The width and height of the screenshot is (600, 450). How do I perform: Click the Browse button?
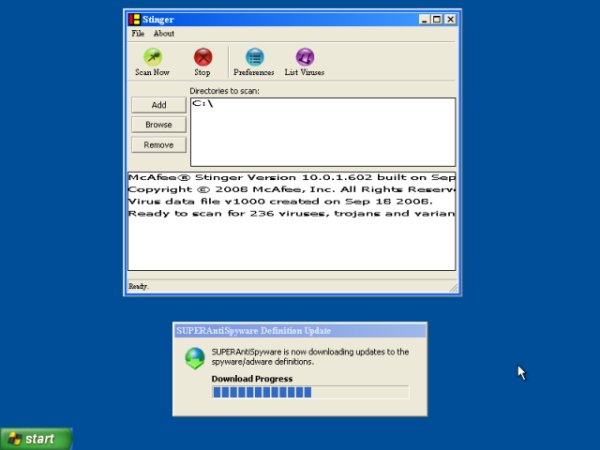tap(159, 125)
